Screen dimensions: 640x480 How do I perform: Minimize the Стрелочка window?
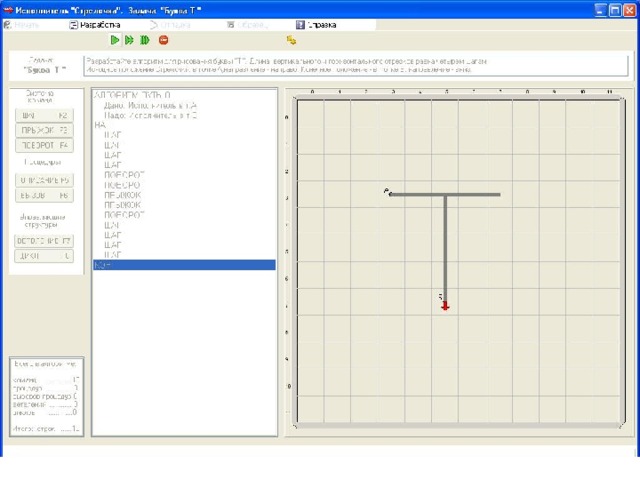pos(600,10)
